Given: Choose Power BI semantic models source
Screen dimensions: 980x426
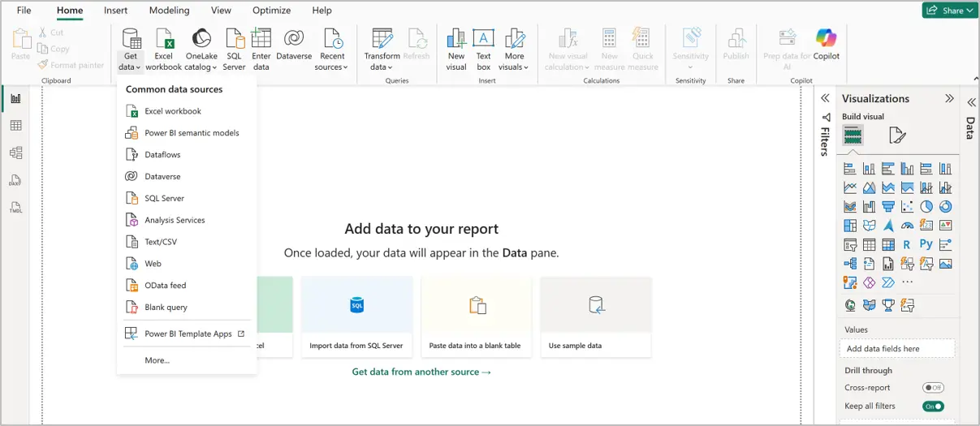Looking at the screenshot, I should tap(187, 133).
